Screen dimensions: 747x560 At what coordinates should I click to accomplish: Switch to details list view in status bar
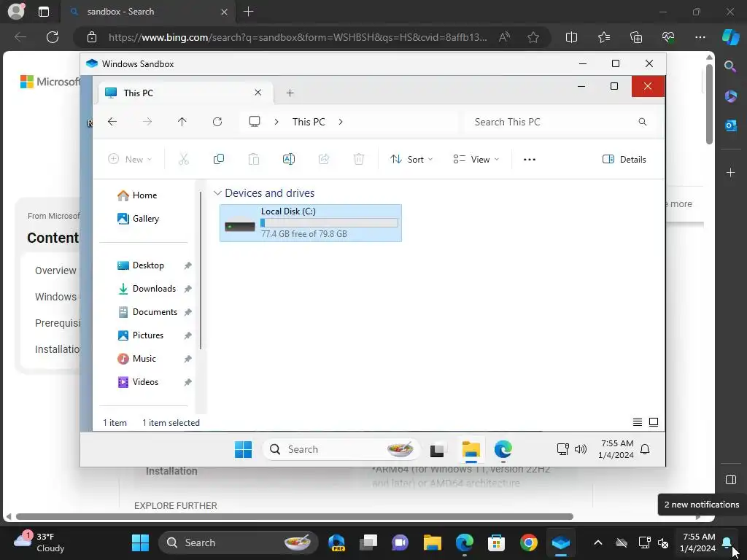[x=638, y=422]
